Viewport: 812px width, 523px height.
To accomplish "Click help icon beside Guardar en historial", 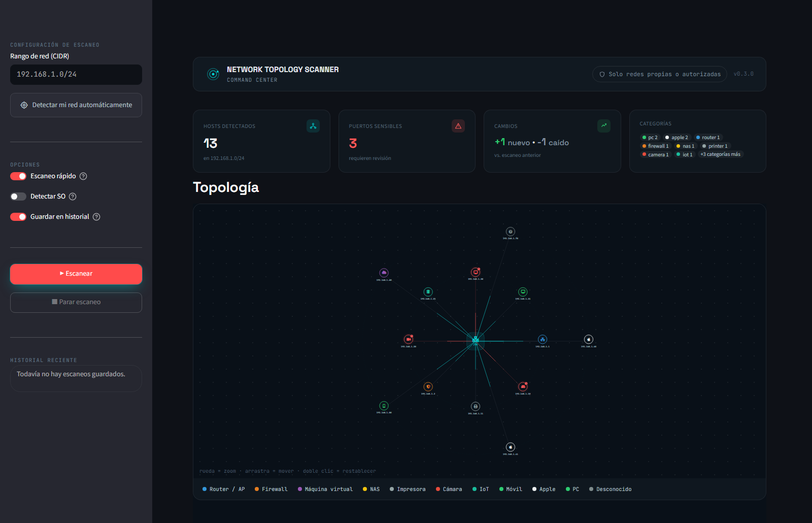I will (x=96, y=217).
